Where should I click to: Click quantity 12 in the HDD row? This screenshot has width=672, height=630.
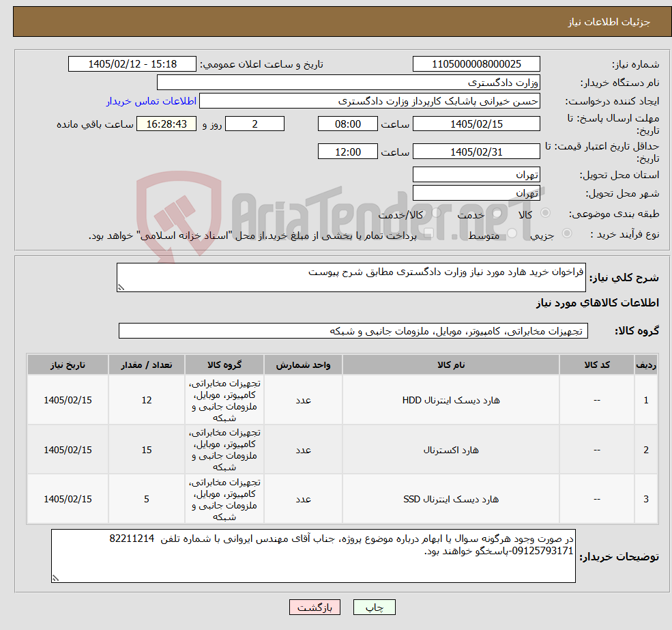point(147,400)
